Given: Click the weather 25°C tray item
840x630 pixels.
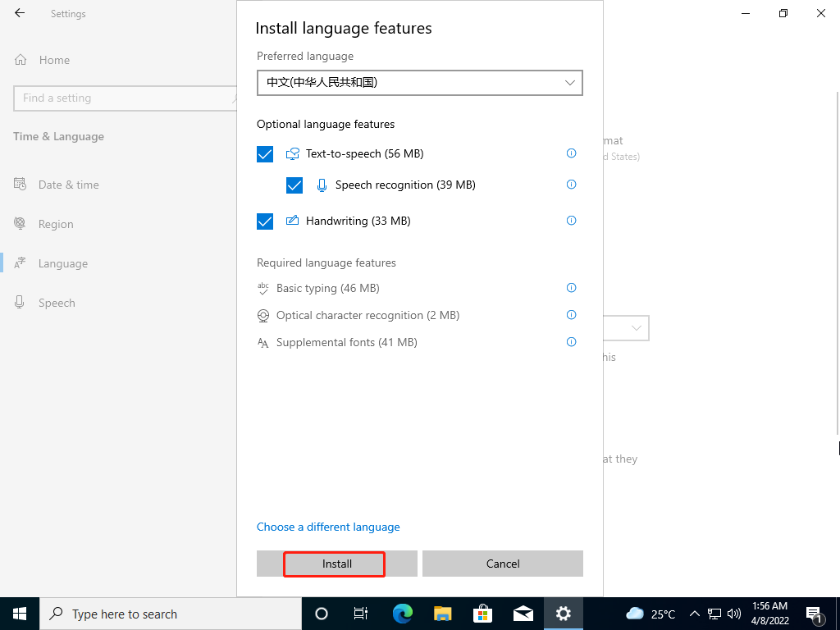Looking at the screenshot, I should tap(651, 613).
